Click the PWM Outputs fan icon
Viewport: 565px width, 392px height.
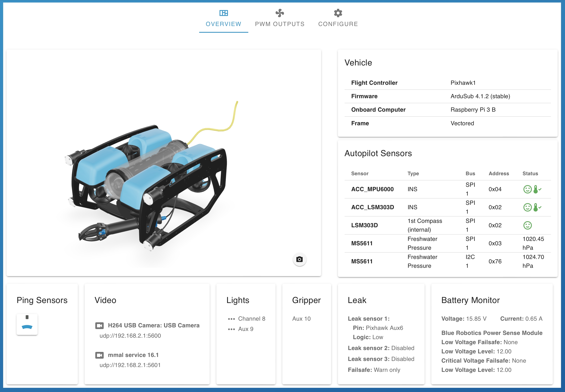point(280,13)
